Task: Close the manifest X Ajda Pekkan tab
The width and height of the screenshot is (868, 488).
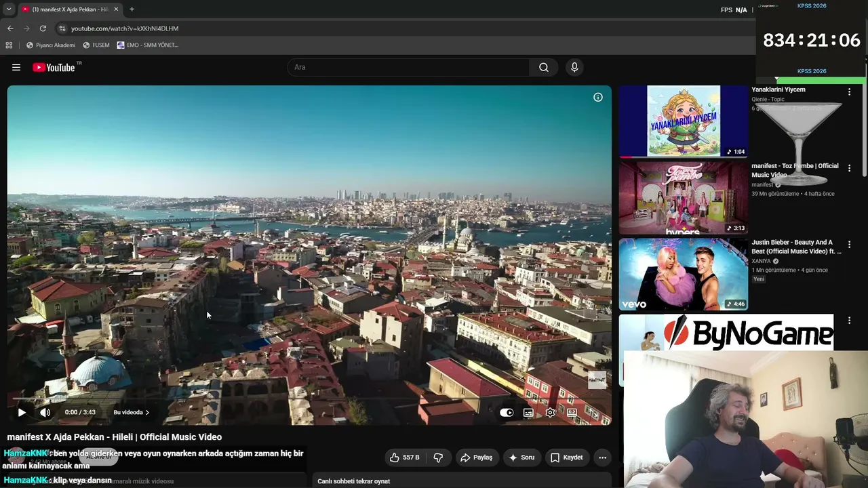Action: pyautogui.click(x=116, y=9)
